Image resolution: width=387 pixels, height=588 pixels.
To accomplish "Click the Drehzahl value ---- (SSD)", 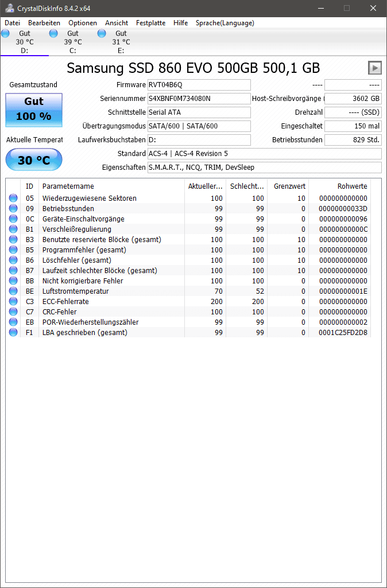I will point(353,112).
